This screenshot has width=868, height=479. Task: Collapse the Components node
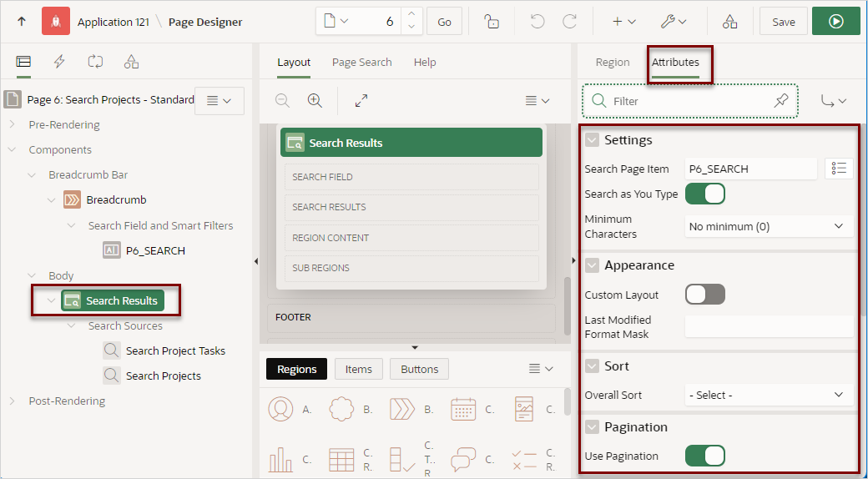(13, 149)
